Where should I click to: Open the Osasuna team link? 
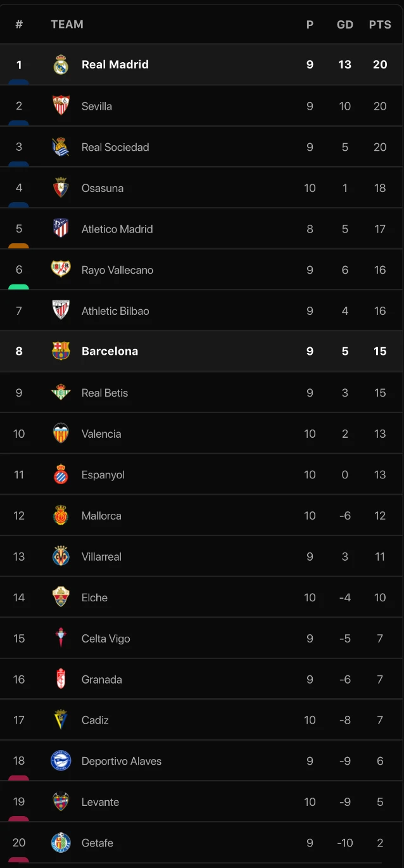(x=103, y=188)
